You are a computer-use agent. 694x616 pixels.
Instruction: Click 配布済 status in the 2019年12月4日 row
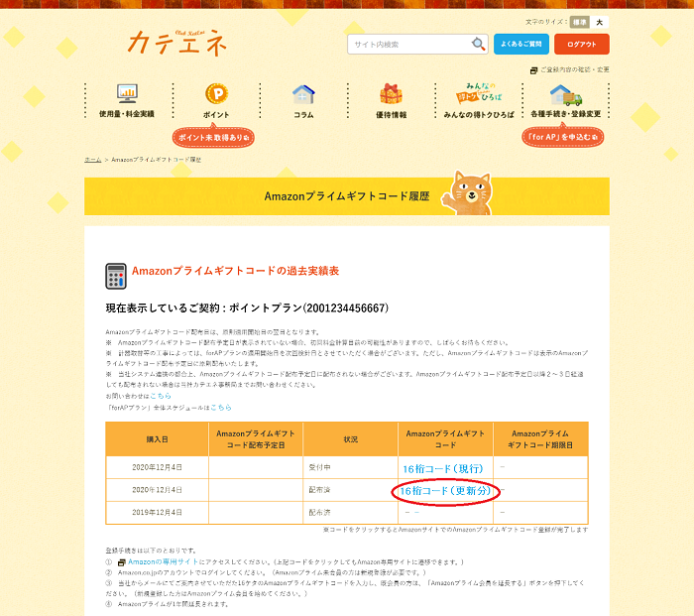(319, 513)
